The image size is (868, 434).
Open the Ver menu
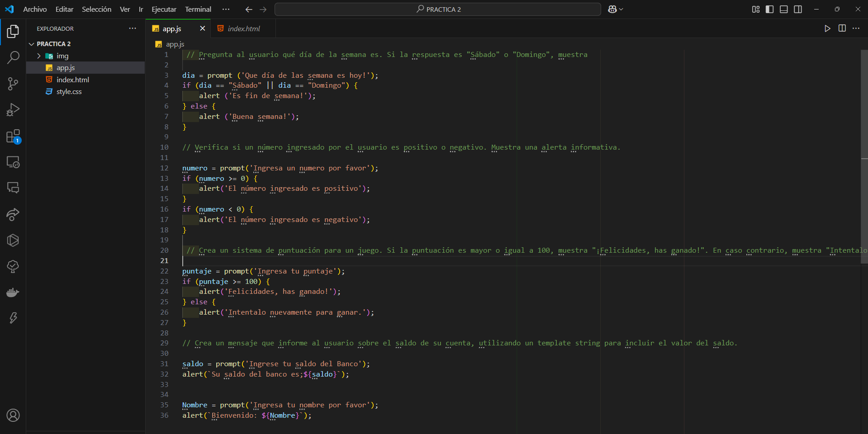[125, 9]
